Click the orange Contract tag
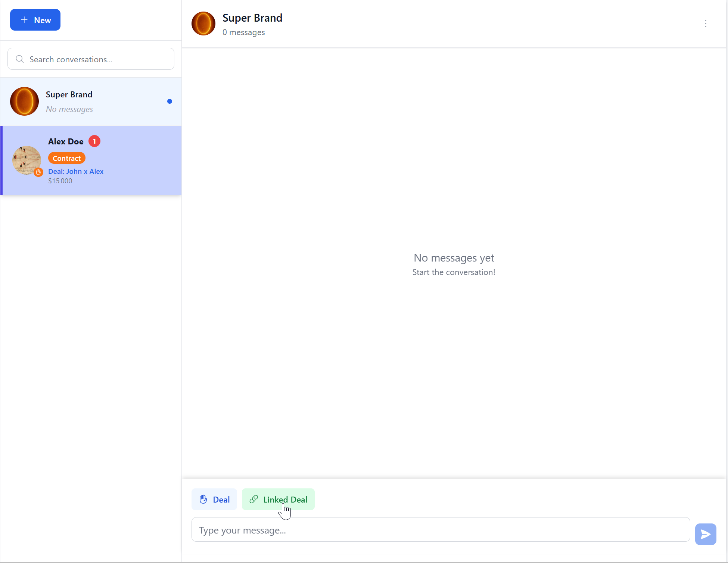Screen dimensions: 728x563 (x=67, y=158)
